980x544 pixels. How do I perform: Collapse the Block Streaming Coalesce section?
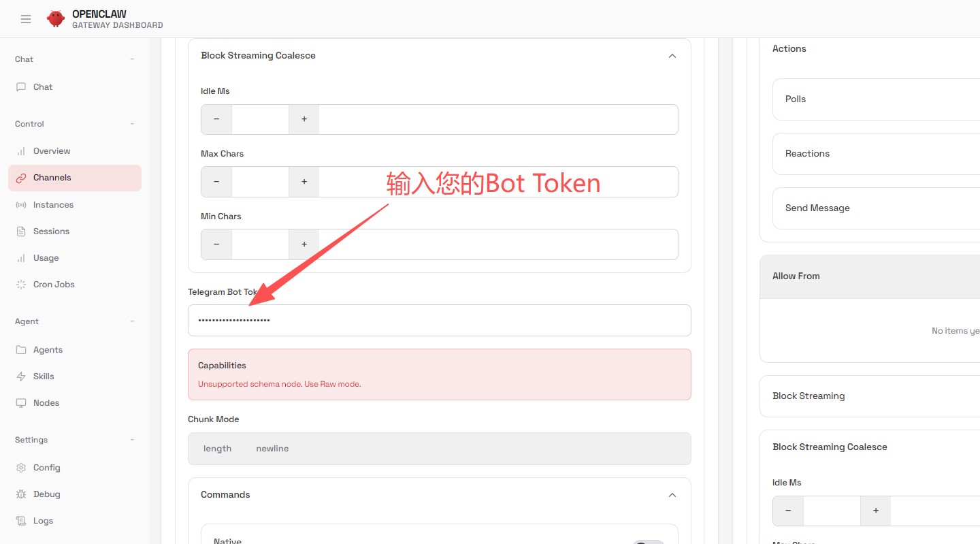point(672,56)
